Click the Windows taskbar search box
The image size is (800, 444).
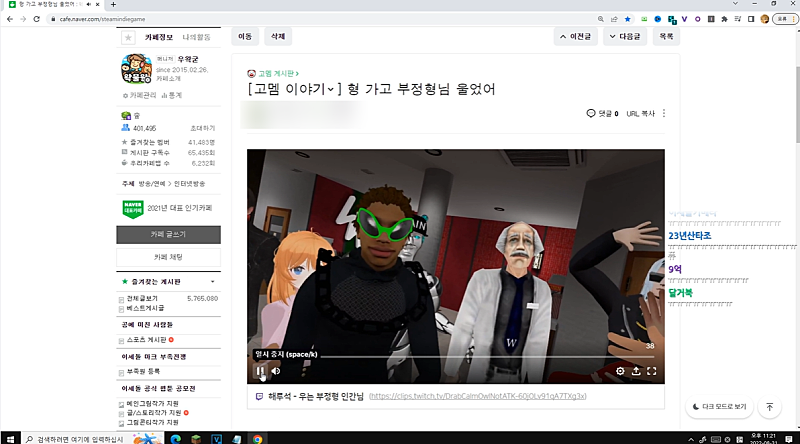[93, 439]
